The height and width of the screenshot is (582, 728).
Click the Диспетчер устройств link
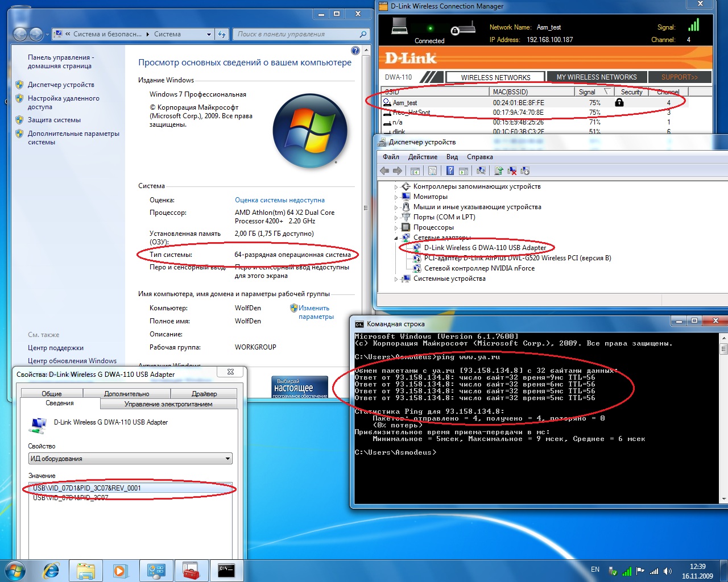[61, 85]
